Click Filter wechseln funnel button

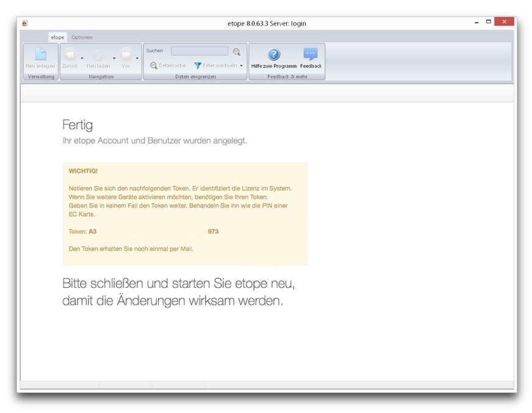(x=215, y=65)
